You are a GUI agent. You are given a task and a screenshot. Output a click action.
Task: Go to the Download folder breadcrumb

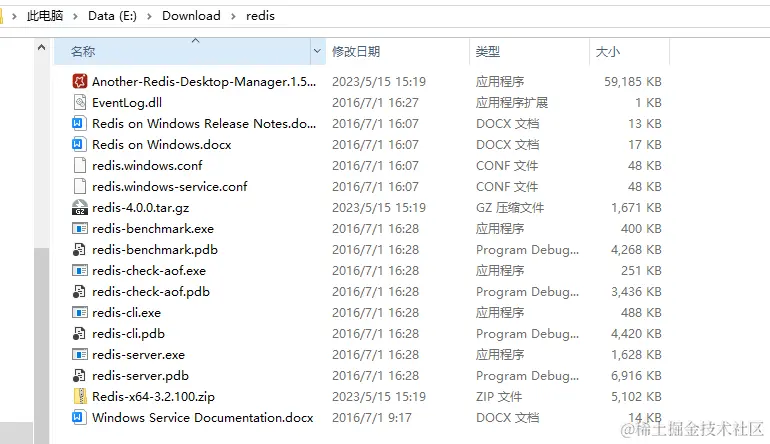[x=191, y=16]
